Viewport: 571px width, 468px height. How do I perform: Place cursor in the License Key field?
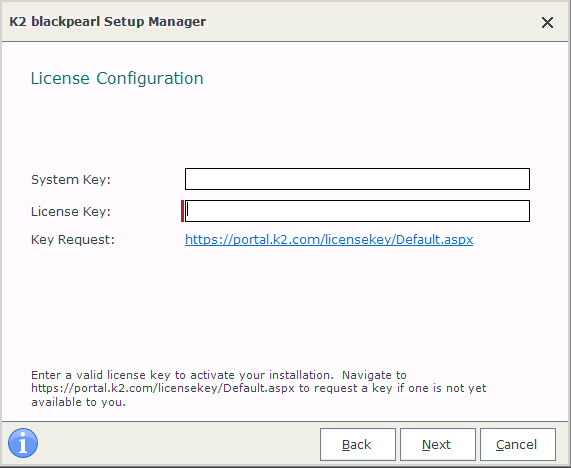[x=357, y=211]
